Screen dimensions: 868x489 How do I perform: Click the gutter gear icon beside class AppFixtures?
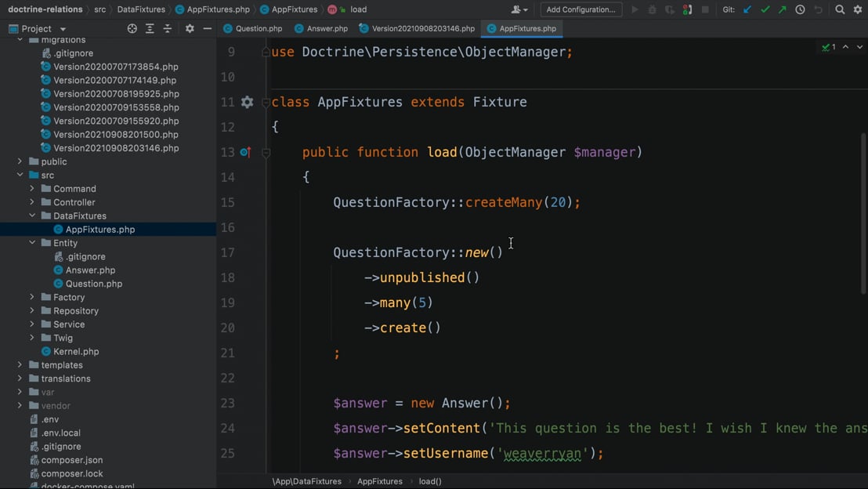click(x=248, y=102)
